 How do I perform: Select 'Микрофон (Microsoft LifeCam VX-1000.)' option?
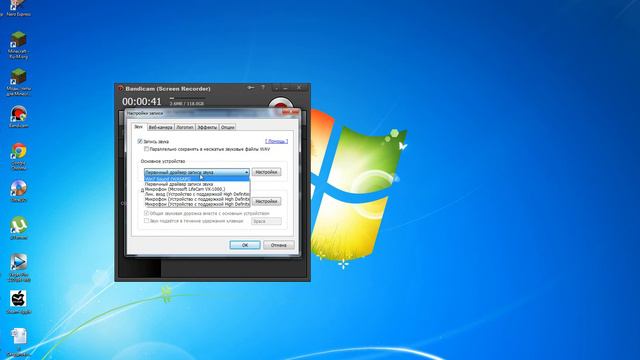click(196, 189)
